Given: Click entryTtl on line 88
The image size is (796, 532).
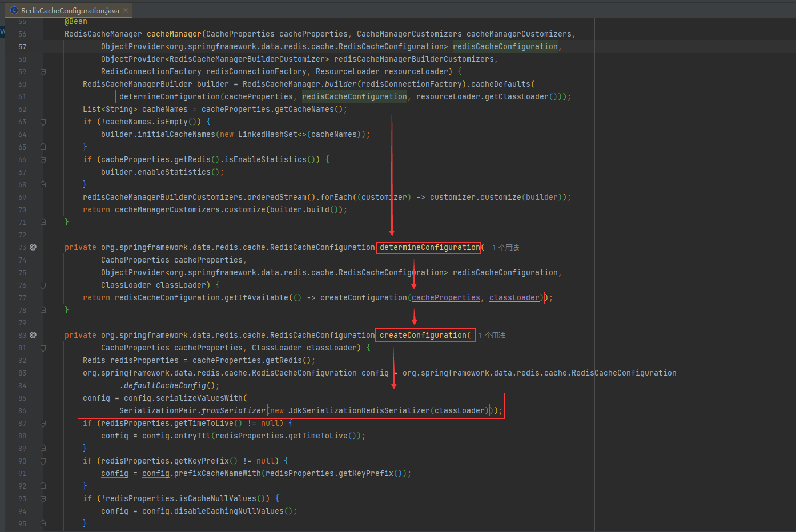Looking at the screenshot, I should click(x=192, y=436).
